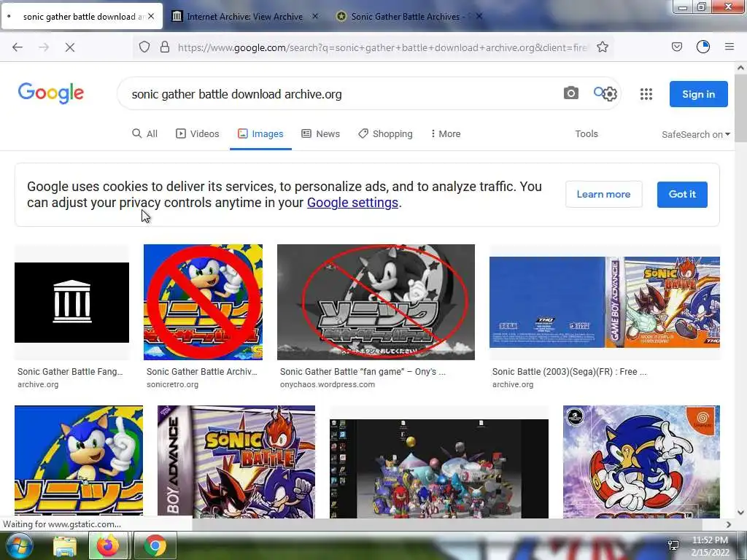This screenshot has height=560, width=747.
Task: Open the Internet Archive logo image result
Action: click(x=71, y=303)
